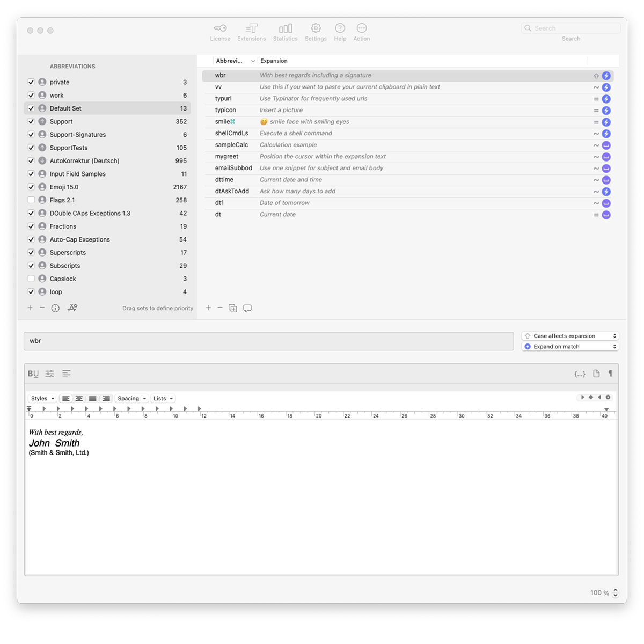The width and height of the screenshot is (644, 644).
Task: Click the expand-type icon on wbr row
Action: 606,76
